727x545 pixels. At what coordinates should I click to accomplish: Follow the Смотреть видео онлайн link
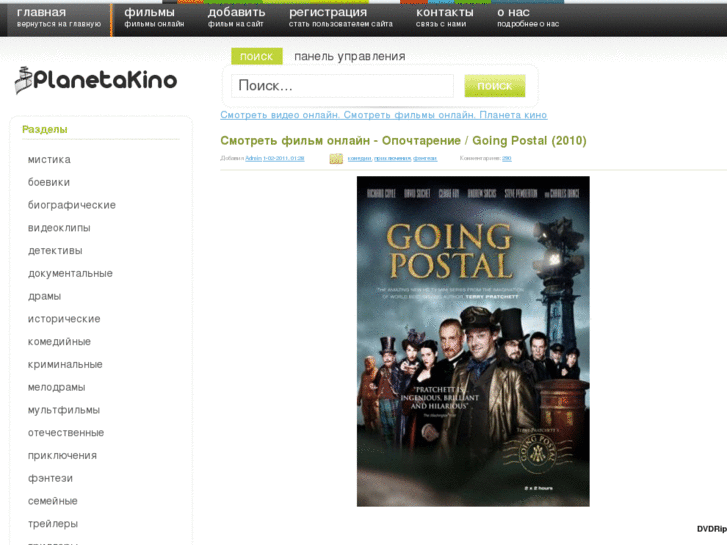coord(383,115)
